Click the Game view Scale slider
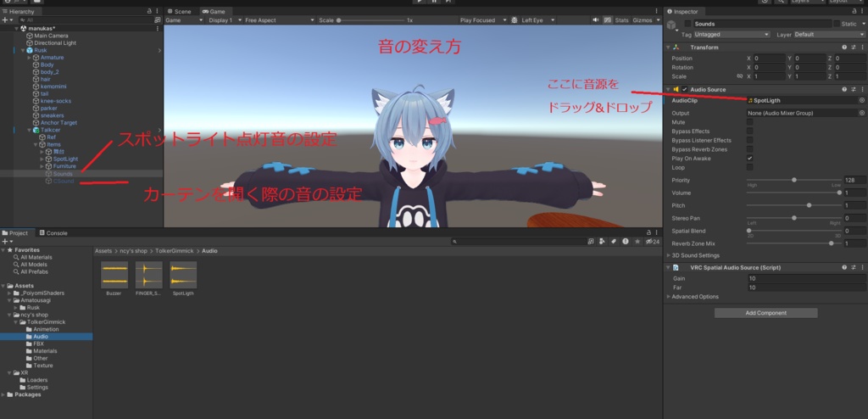This screenshot has height=419, width=868. [x=369, y=20]
